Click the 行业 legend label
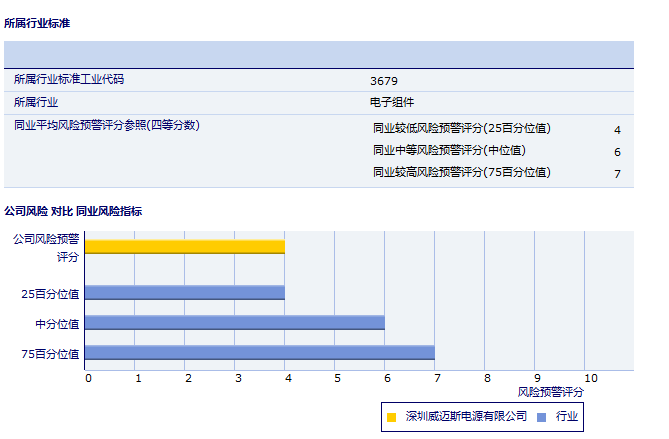The width and height of the screenshot is (669, 439). (567, 416)
